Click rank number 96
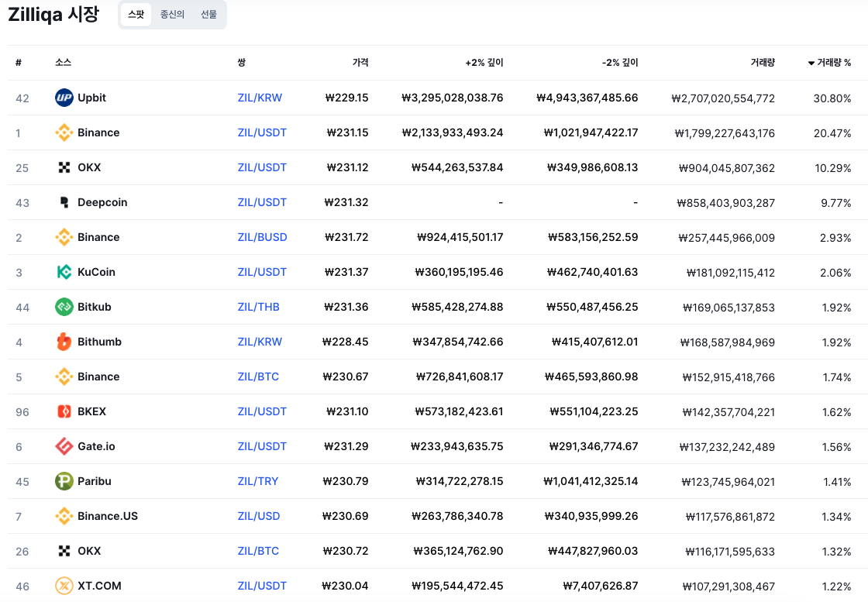This screenshot has width=868, height=602. click(x=22, y=412)
